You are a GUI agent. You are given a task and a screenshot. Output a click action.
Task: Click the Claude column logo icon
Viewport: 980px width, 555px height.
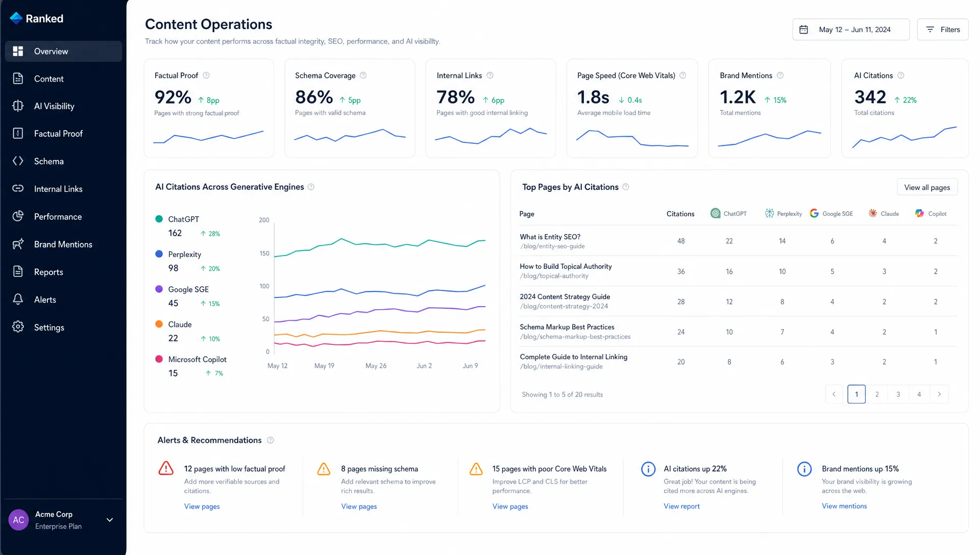click(873, 213)
